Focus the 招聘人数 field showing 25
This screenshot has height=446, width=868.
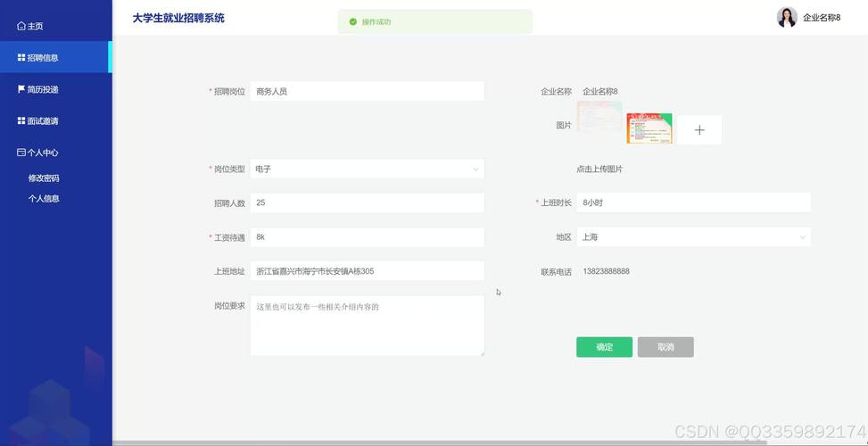(x=367, y=202)
